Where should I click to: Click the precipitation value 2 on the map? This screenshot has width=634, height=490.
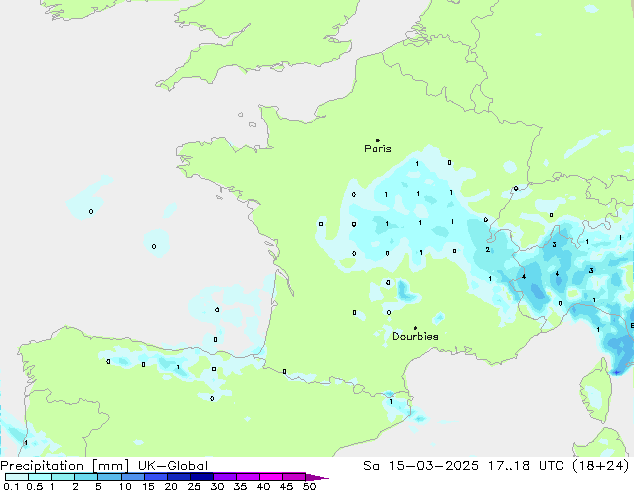pos(487,250)
